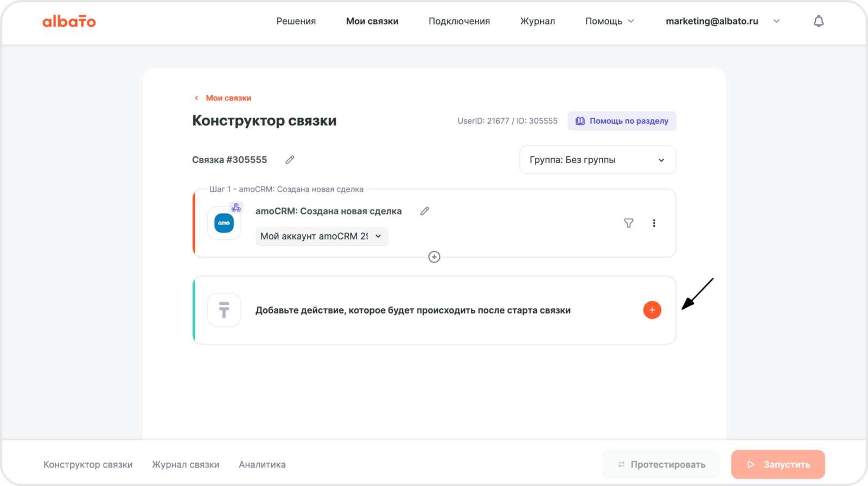The width and height of the screenshot is (868, 486).
Task: Switch to the Журнал связки tab
Action: (186, 464)
